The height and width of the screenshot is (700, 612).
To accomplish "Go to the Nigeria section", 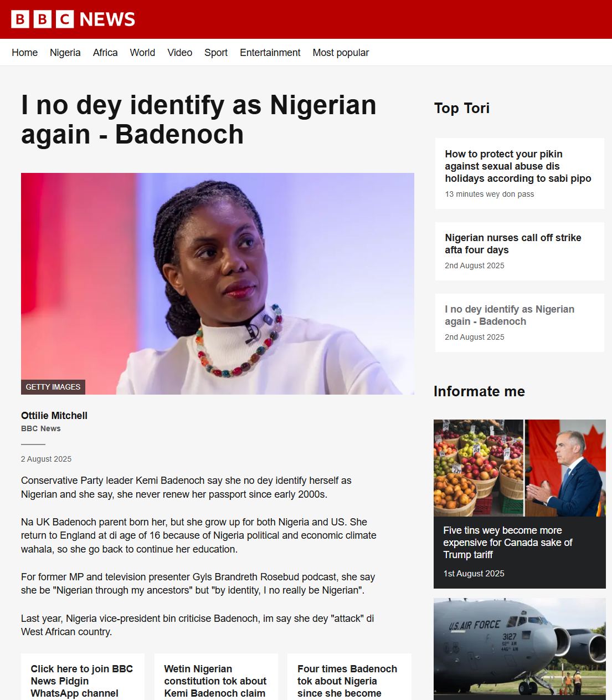I will pyautogui.click(x=65, y=53).
